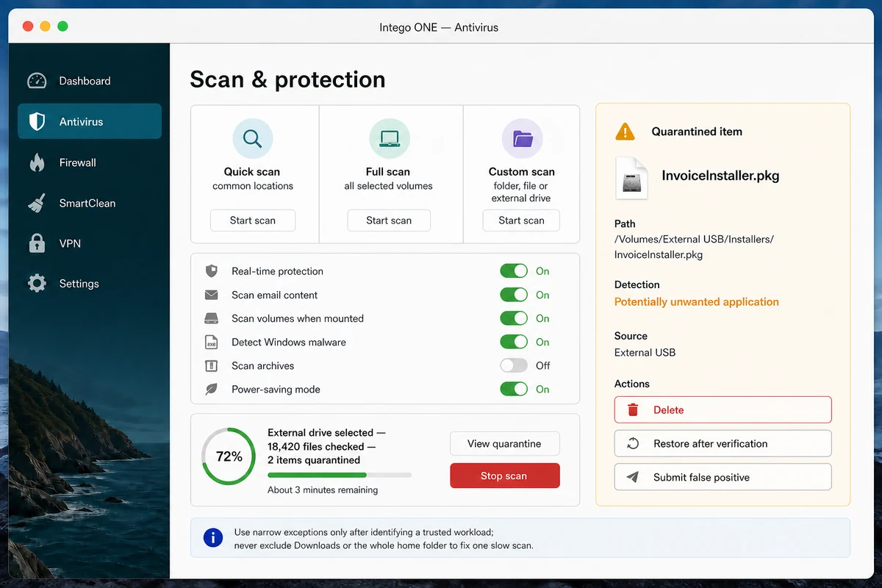
Task: Click the path /Volumes/External USB/Installers/
Action: [694, 240]
